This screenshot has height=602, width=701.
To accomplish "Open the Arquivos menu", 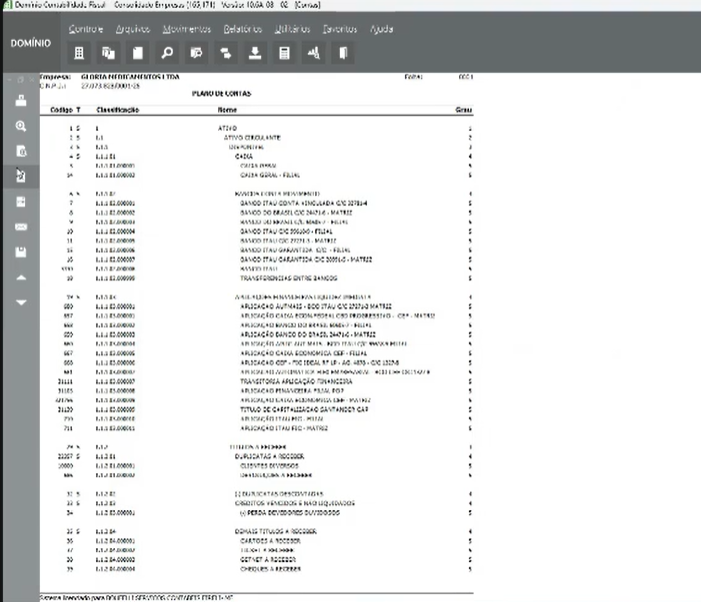I will point(133,29).
